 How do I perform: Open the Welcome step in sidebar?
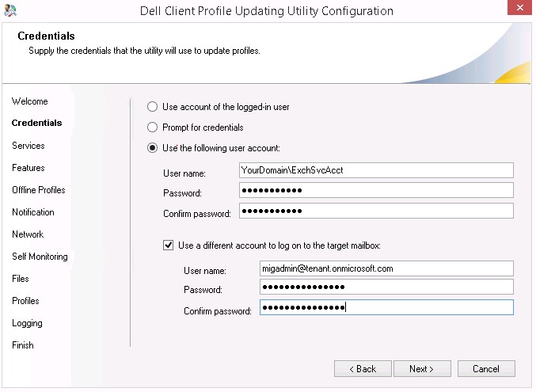click(x=30, y=101)
